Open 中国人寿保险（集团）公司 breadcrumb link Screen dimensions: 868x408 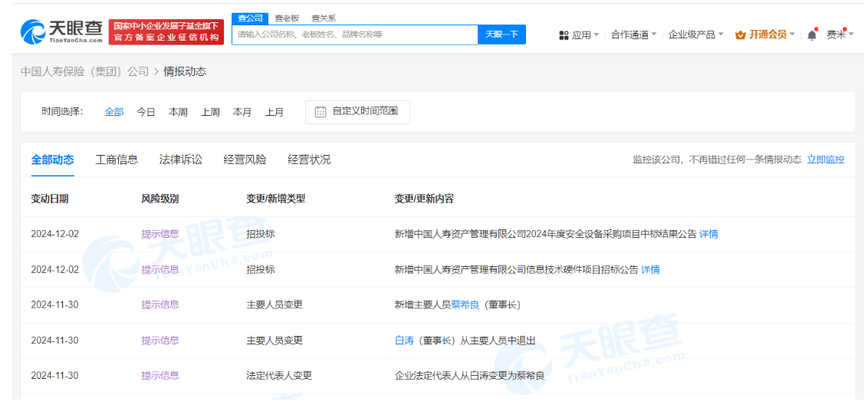coord(84,71)
